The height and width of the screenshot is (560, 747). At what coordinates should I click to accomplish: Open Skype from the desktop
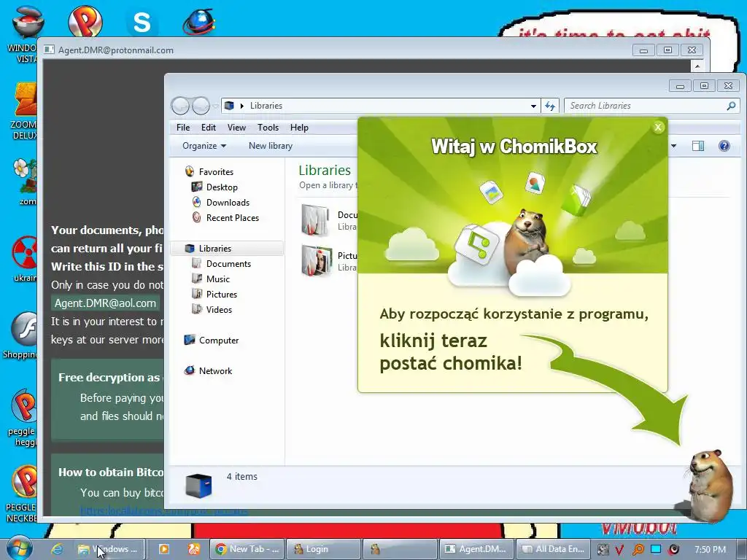click(x=142, y=22)
